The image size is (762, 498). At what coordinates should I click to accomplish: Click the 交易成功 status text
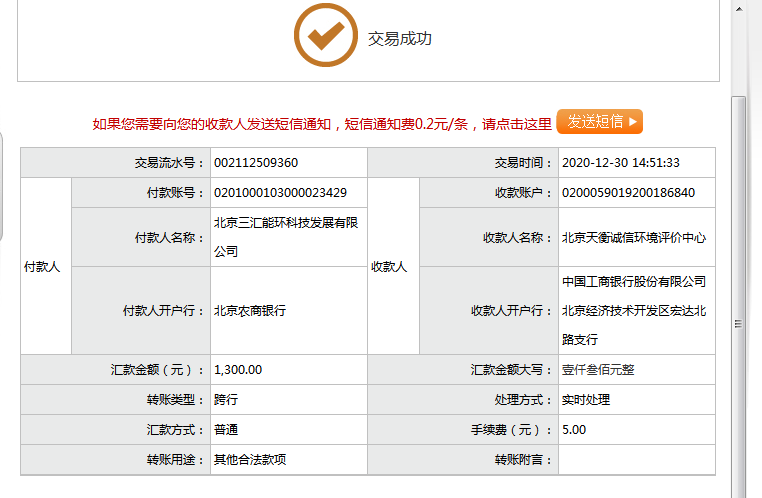[400, 39]
